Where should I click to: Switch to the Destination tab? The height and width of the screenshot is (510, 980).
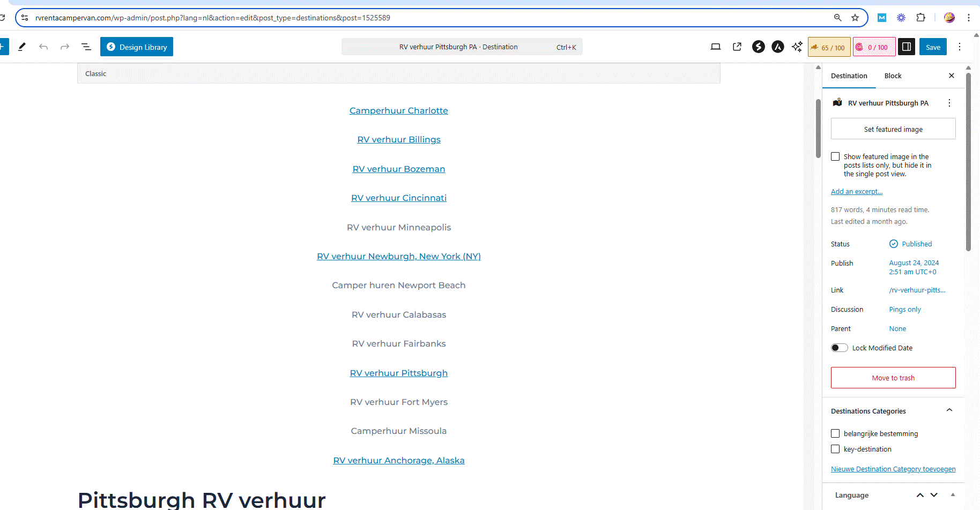tap(849, 76)
